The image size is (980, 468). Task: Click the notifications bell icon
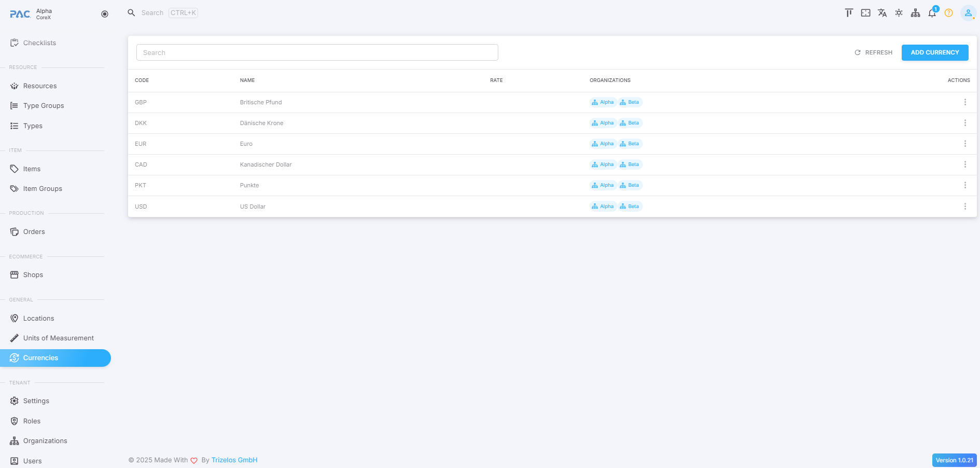[x=932, y=13]
